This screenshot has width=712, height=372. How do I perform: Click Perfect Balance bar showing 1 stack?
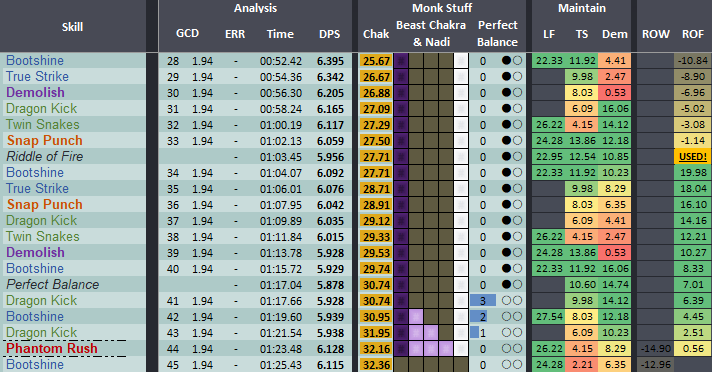(x=475, y=332)
